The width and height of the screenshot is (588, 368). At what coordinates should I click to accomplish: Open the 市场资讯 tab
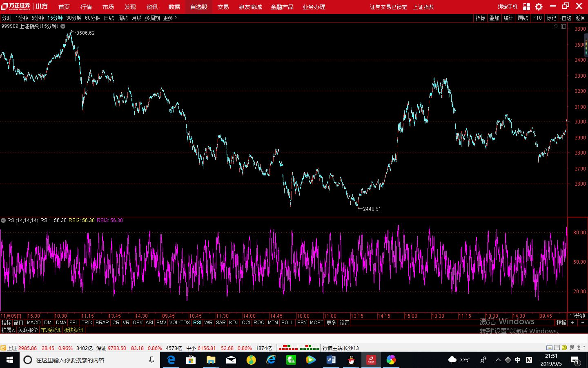click(x=51, y=330)
